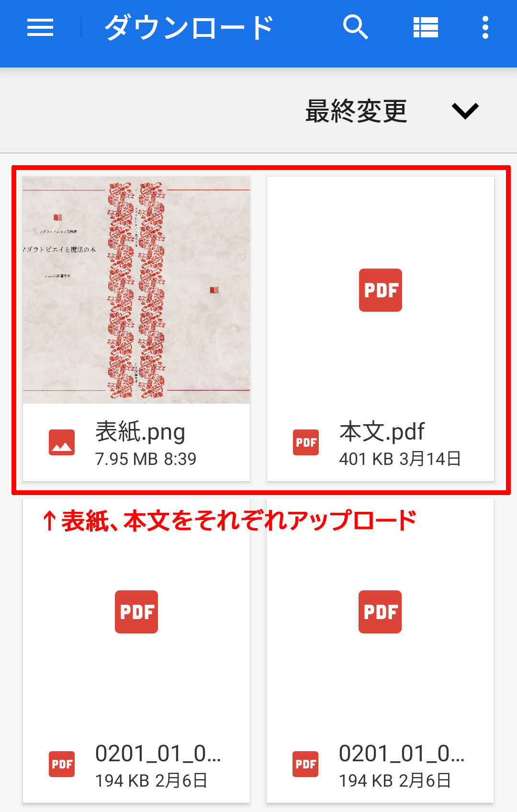
Task: Select left 0201_01_0… file name
Action: (x=158, y=754)
